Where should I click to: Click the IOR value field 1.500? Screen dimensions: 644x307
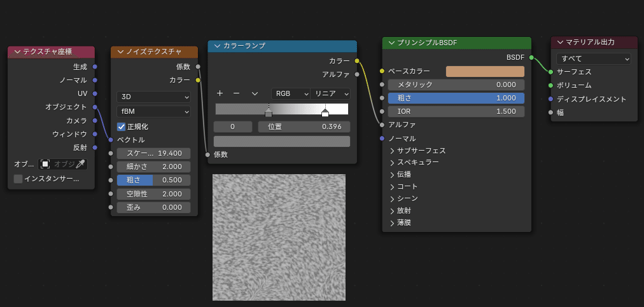(456, 111)
